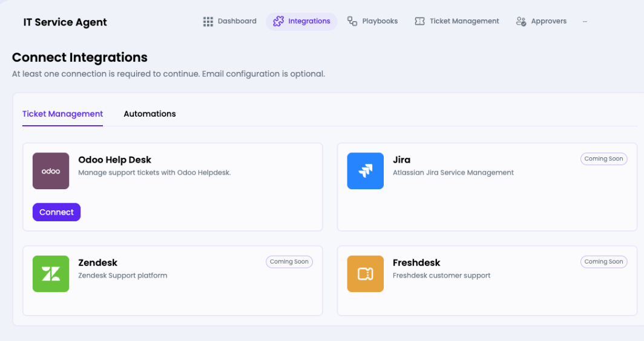Click the Connect Integrations page heading
The width and height of the screenshot is (644, 341).
(80, 57)
